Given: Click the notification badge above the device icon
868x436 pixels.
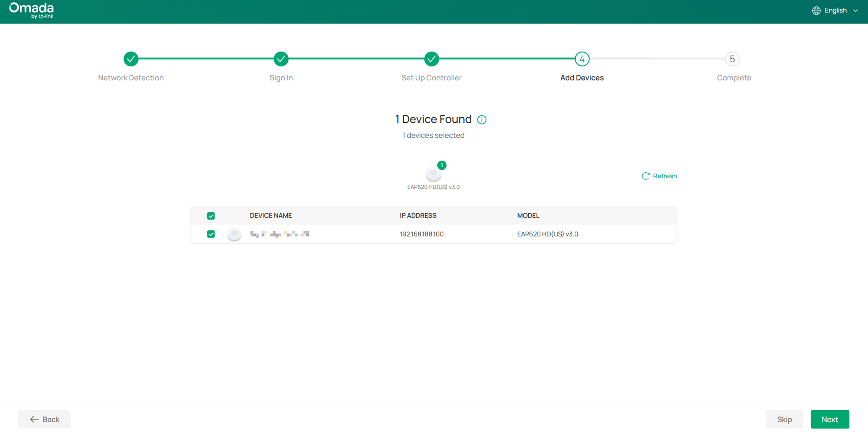Looking at the screenshot, I should click(x=442, y=165).
